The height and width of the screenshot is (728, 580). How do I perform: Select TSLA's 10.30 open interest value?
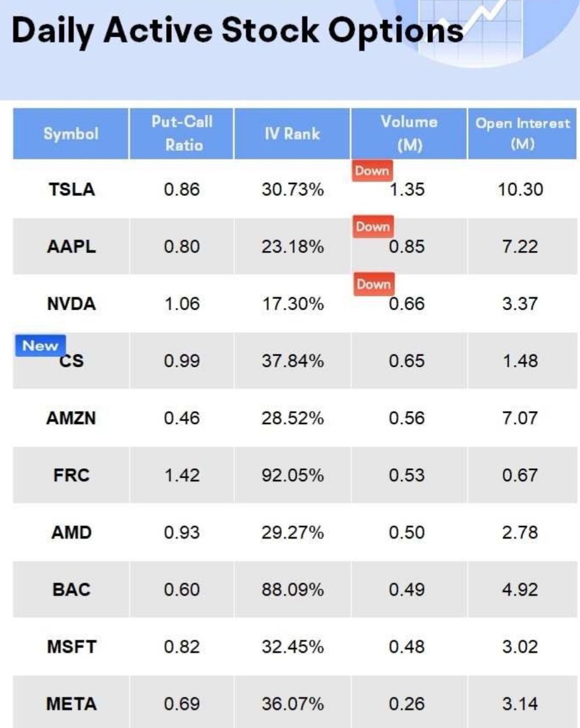coord(520,189)
